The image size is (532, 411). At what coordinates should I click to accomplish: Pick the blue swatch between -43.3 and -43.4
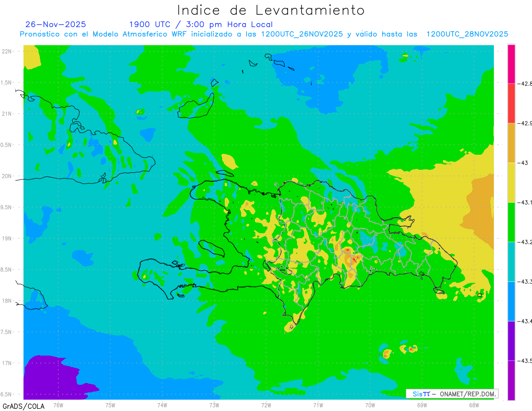click(511, 301)
